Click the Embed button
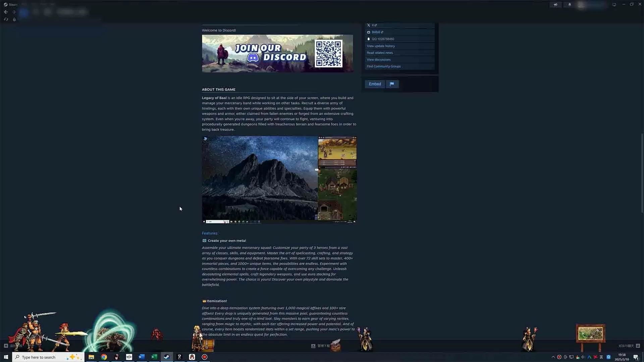 375,84
